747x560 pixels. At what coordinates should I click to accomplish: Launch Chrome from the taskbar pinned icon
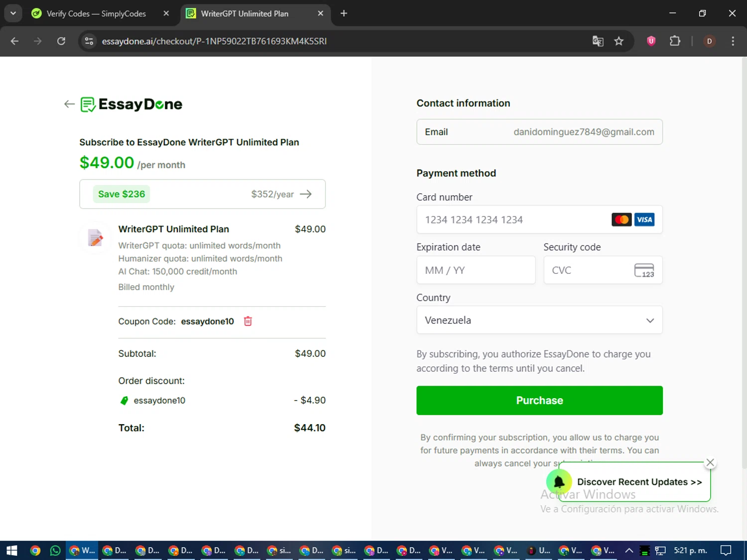[x=35, y=551]
